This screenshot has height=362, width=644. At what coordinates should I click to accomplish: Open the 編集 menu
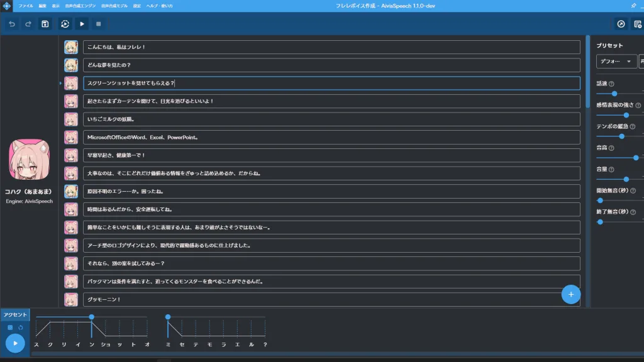(42, 6)
